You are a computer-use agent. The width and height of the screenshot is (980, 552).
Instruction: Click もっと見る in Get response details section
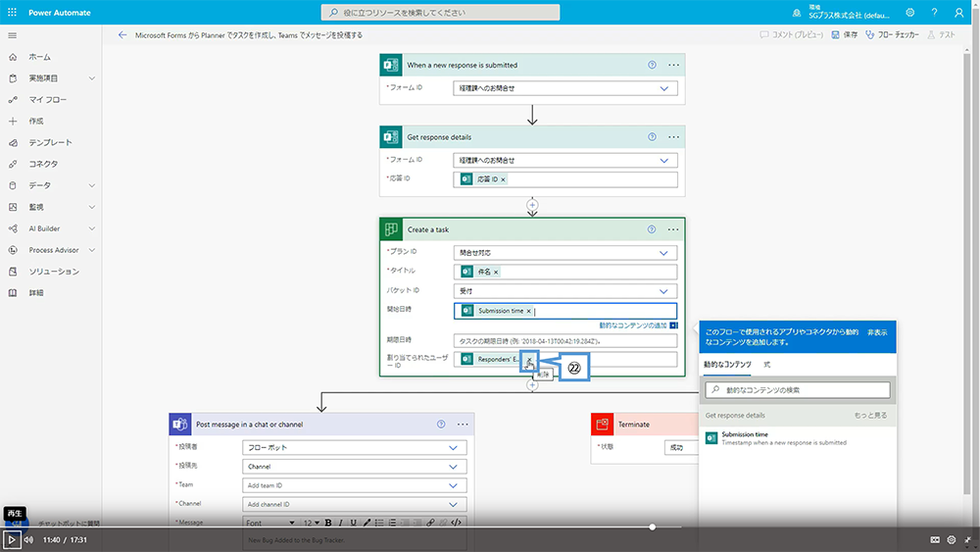tap(870, 415)
